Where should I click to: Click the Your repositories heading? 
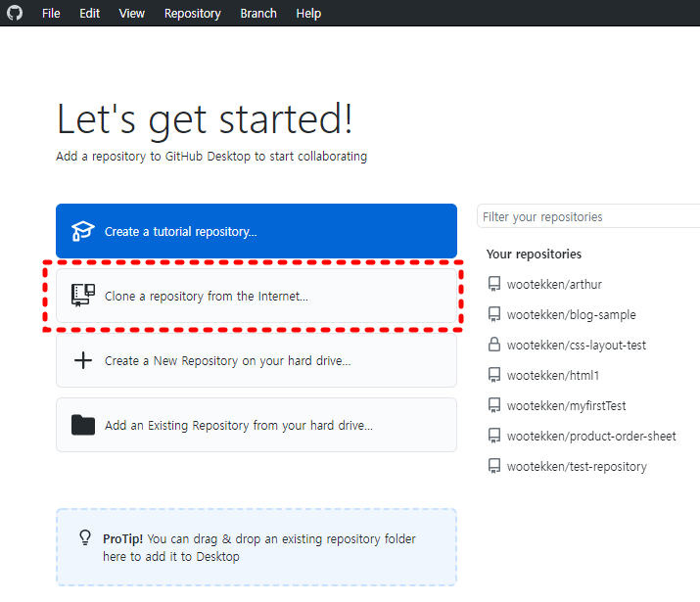point(534,254)
